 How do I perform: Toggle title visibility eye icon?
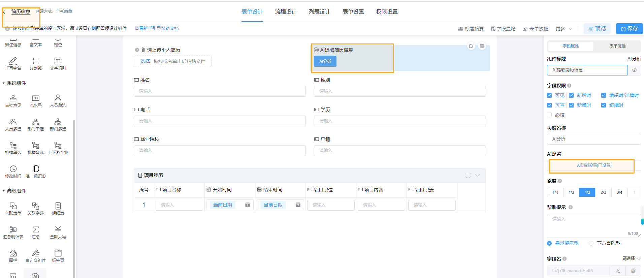pos(634,70)
